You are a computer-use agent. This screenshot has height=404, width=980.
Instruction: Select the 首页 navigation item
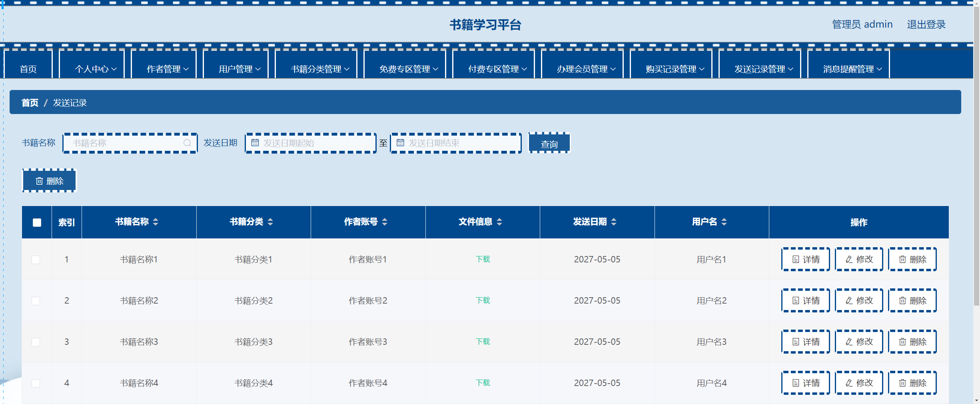[28, 68]
